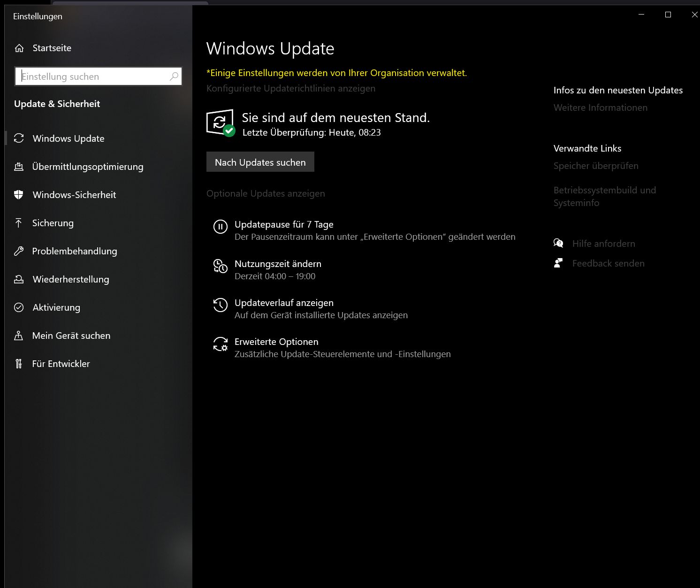Minimize the Einstellungen window
The height and width of the screenshot is (588, 700).
[x=641, y=15]
